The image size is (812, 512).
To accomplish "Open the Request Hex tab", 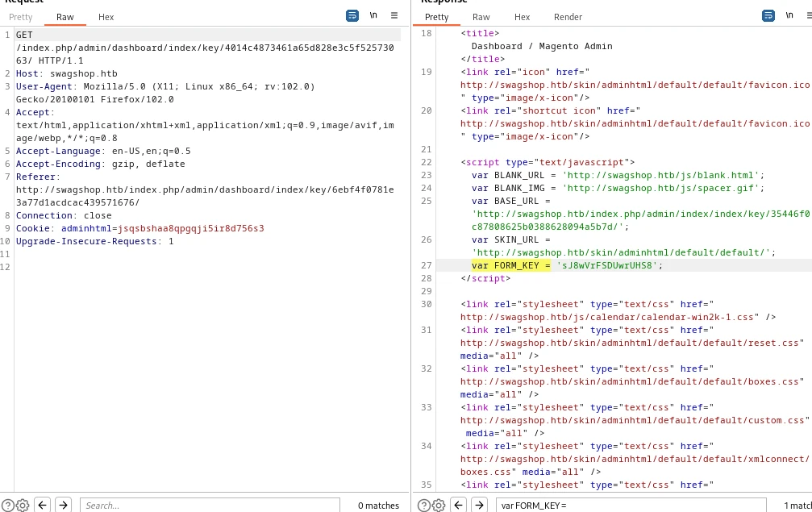I will pyautogui.click(x=106, y=17).
